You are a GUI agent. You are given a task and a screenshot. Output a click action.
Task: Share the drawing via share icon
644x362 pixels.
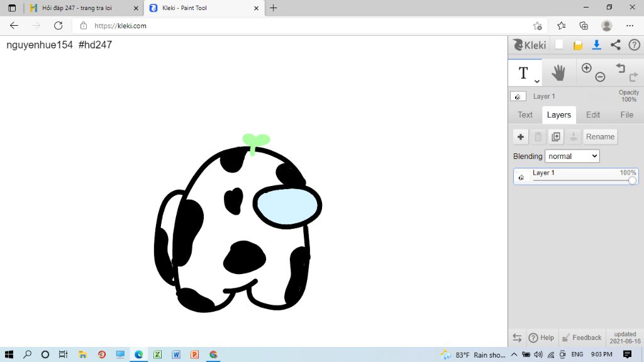615,45
